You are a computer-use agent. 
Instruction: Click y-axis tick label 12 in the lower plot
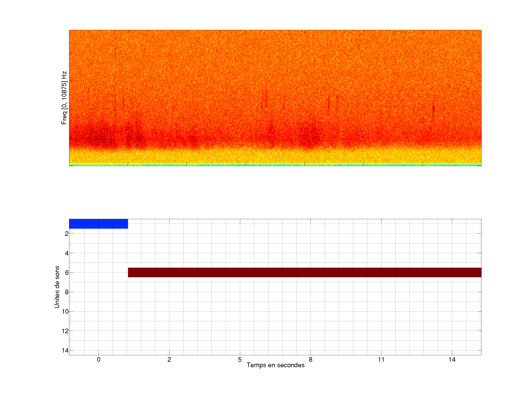click(65, 331)
